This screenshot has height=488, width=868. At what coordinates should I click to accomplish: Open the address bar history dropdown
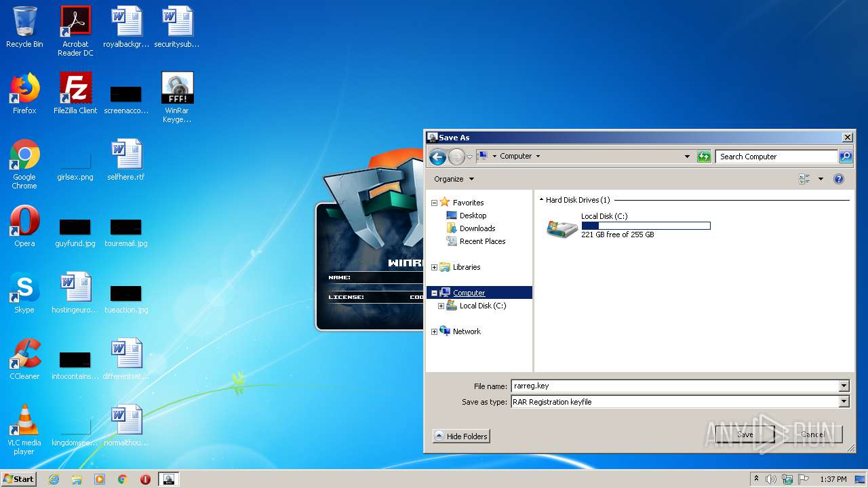[687, 157]
